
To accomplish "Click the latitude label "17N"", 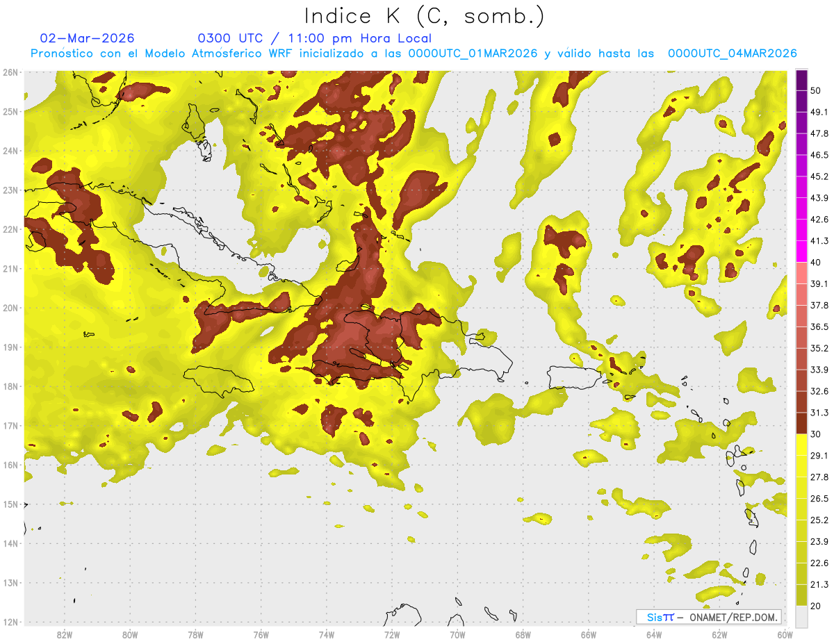I will pos(10,426).
